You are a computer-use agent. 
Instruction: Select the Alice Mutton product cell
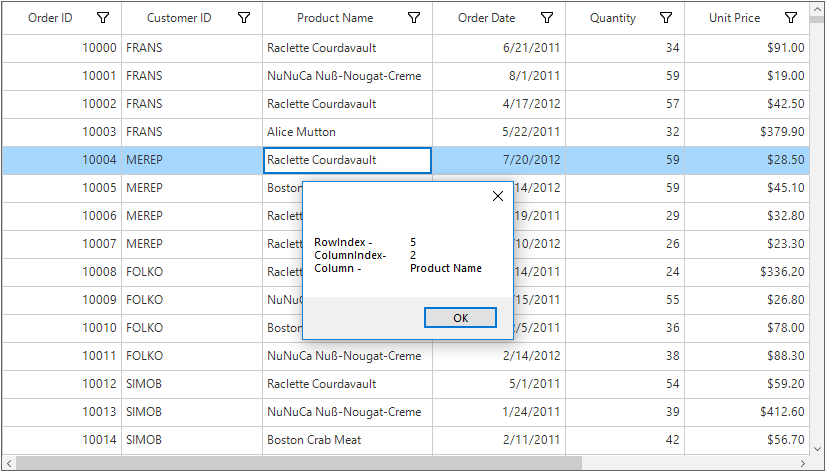(347, 132)
